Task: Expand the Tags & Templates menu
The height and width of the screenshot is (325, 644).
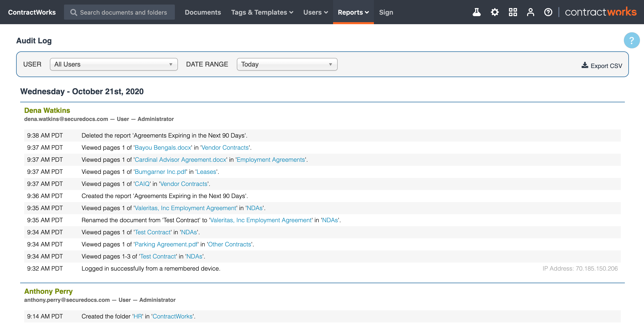Action: pyautogui.click(x=262, y=12)
